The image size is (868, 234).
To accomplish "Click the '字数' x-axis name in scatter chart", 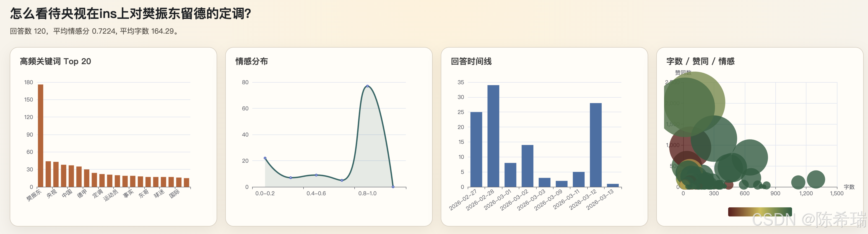I will 849,187.
